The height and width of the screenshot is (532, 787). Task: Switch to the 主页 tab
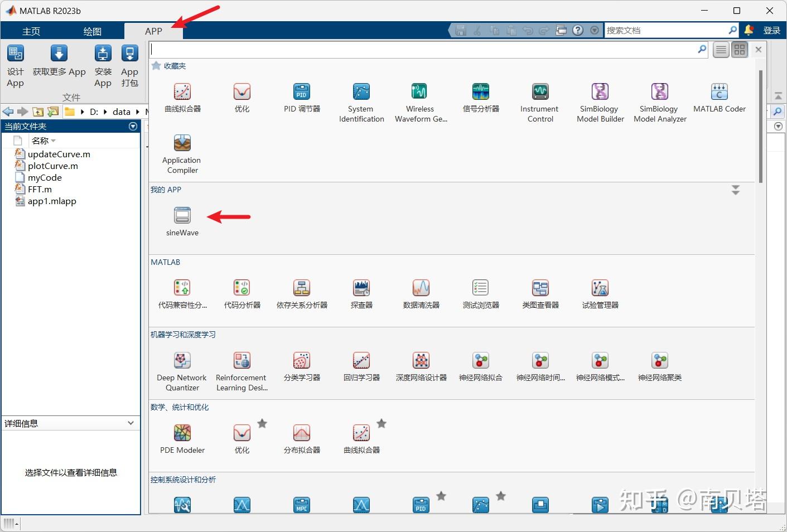coord(31,31)
